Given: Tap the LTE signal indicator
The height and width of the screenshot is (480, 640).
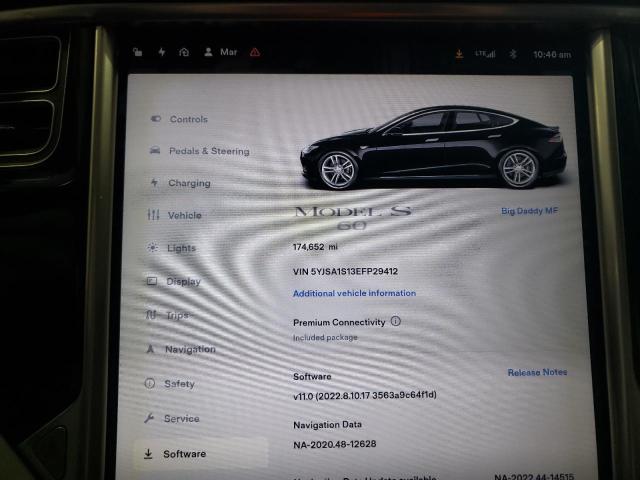Looking at the screenshot, I should click(485, 54).
